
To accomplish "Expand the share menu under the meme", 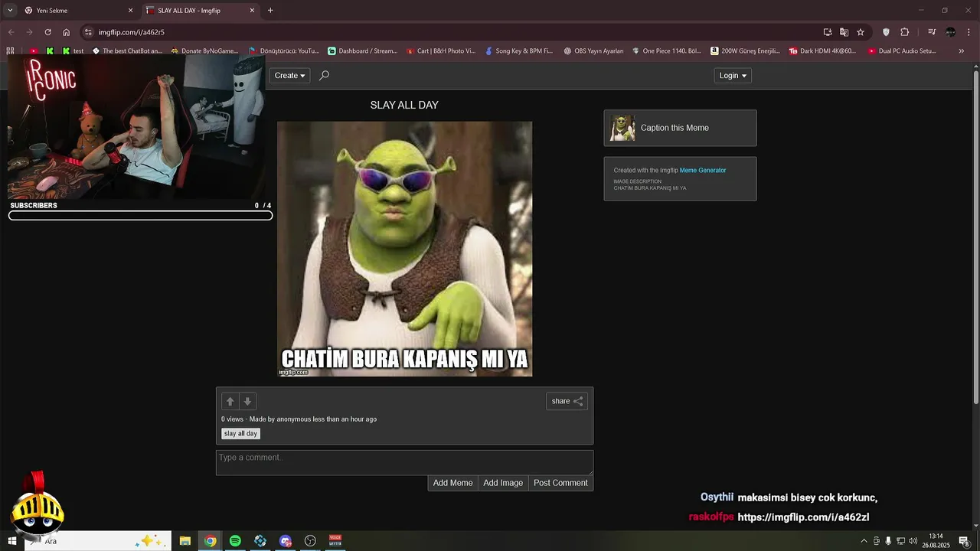I will pyautogui.click(x=567, y=401).
